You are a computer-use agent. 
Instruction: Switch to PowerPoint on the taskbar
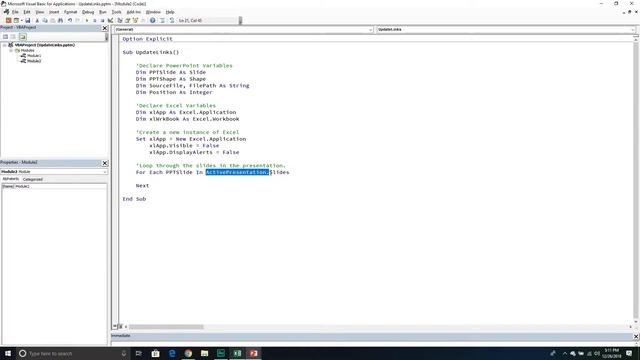click(253, 353)
